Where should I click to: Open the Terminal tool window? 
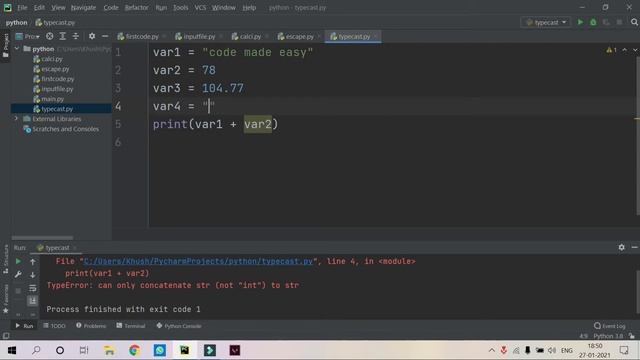tap(131, 326)
